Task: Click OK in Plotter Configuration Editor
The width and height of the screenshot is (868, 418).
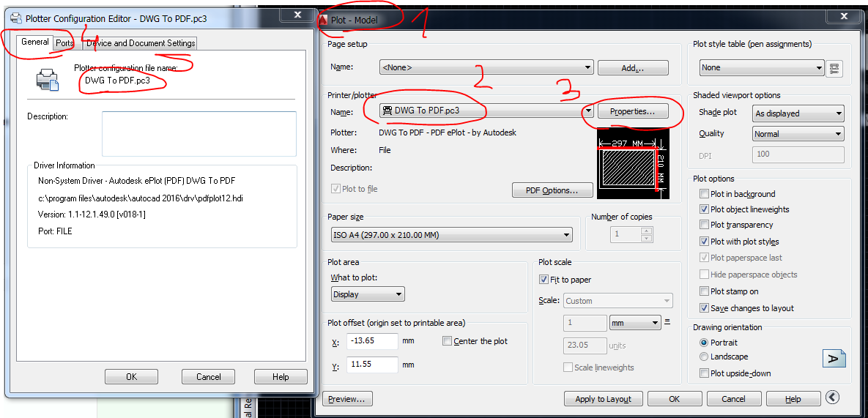Action: [131, 376]
